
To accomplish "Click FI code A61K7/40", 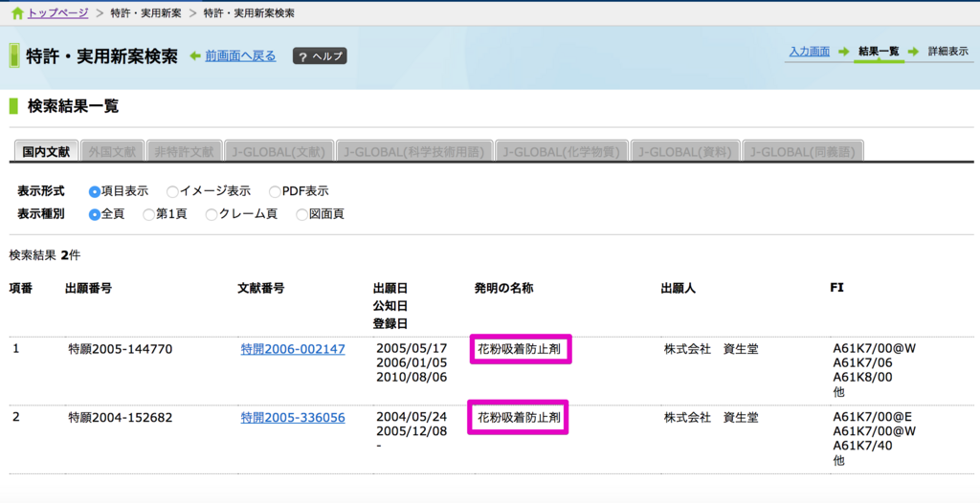I will pyautogui.click(x=862, y=447).
